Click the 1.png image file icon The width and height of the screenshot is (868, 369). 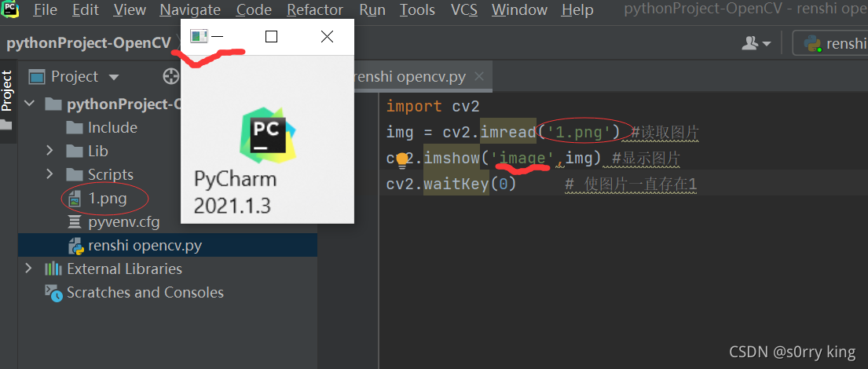coord(74,199)
